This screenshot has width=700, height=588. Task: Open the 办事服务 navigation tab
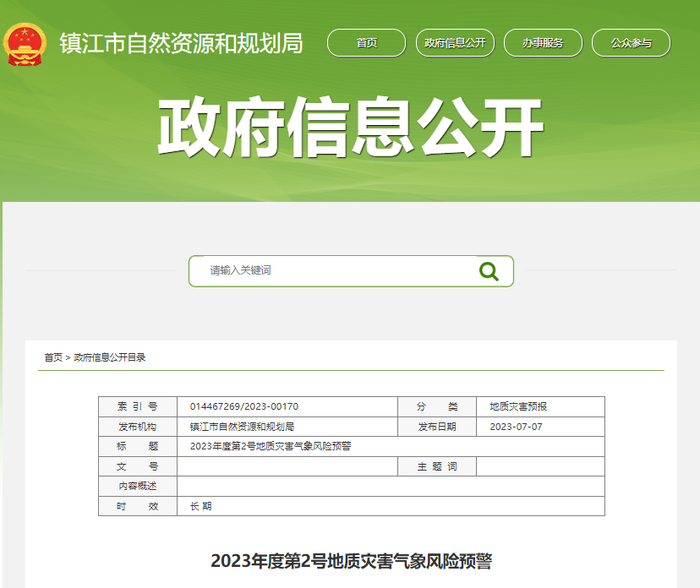pyautogui.click(x=543, y=43)
